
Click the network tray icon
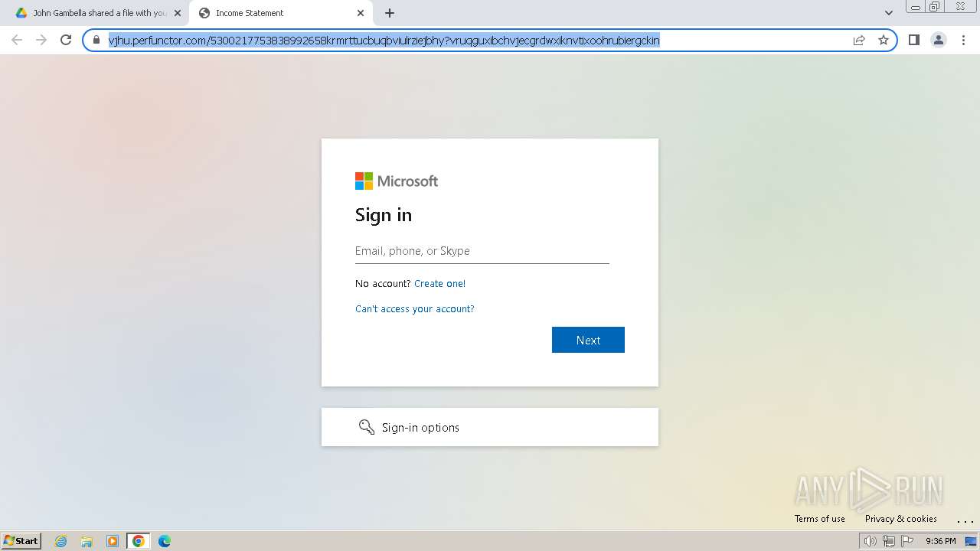pos(889,541)
